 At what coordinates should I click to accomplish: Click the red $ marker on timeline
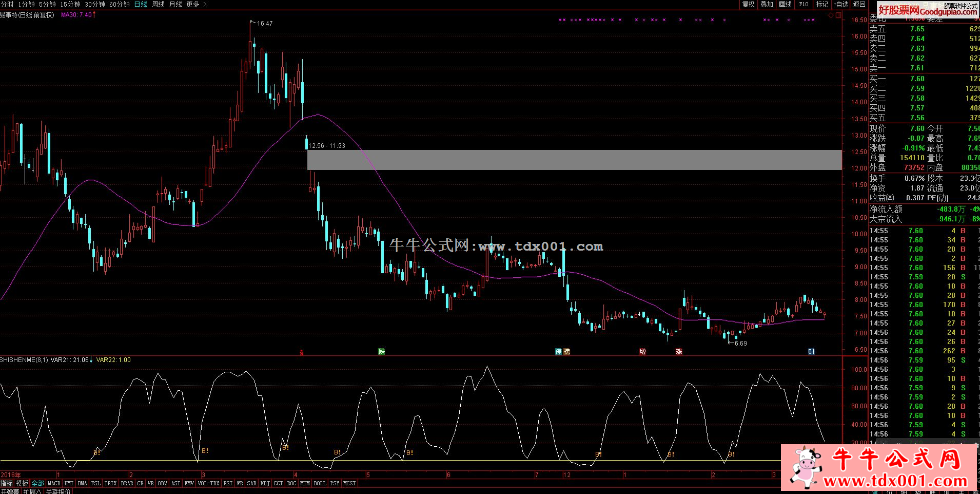(302, 352)
